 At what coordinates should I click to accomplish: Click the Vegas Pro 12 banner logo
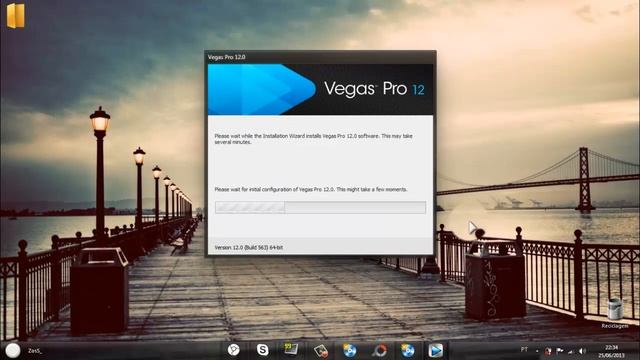click(x=320, y=89)
